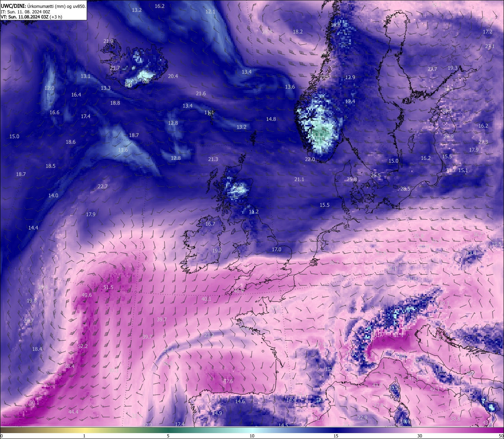Click the 21.3 value north of Scotland
504x439 pixels.
[x=213, y=159]
